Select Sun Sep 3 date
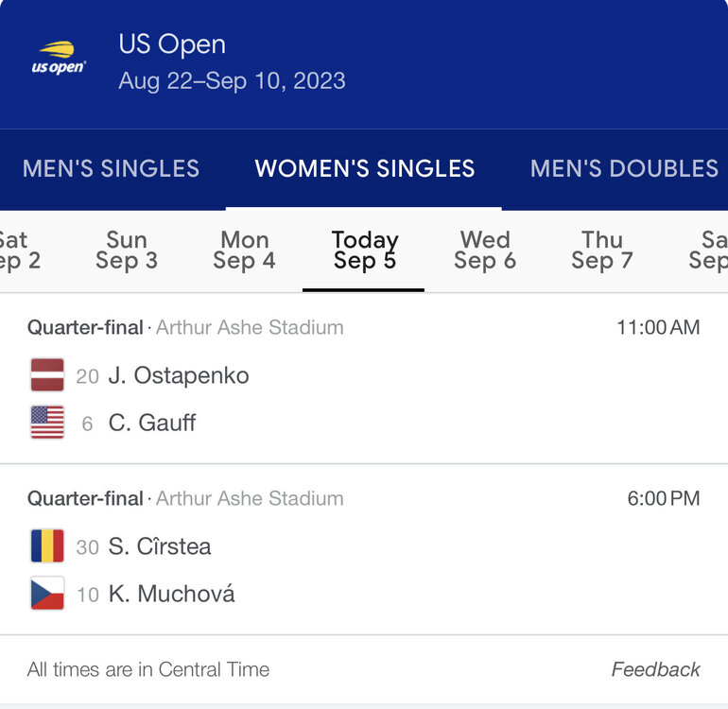Screen dimensions: 728x709 [x=126, y=251]
